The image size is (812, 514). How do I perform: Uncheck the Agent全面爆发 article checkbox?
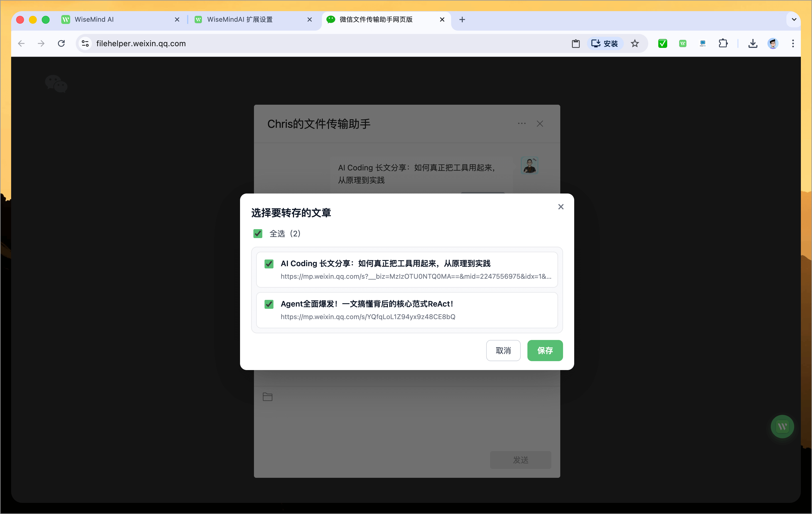tap(269, 304)
